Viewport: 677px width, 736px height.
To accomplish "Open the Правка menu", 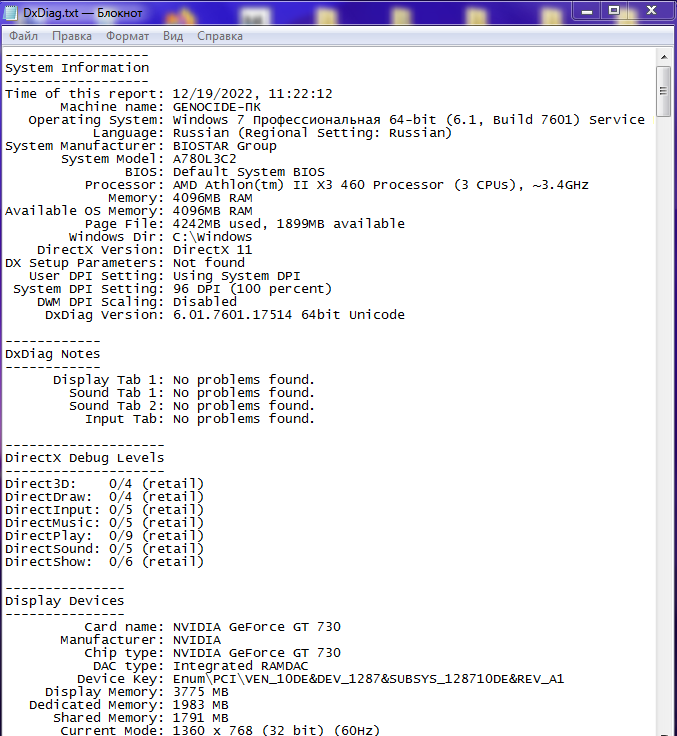I will [x=72, y=36].
